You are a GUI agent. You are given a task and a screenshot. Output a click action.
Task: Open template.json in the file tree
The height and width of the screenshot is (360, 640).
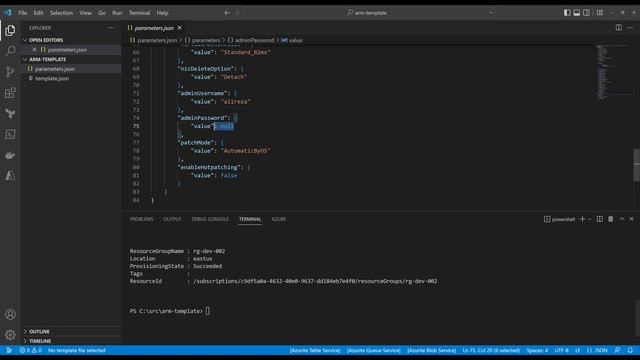[52, 78]
